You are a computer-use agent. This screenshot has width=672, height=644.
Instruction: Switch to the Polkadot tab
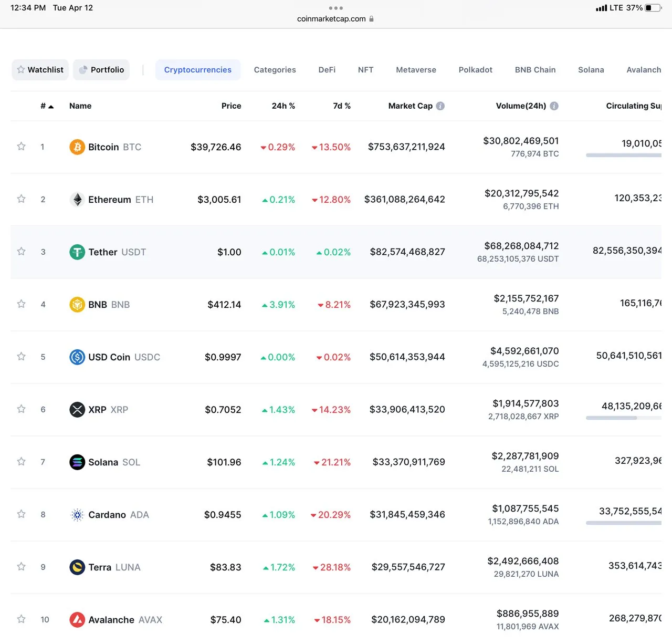476,70
